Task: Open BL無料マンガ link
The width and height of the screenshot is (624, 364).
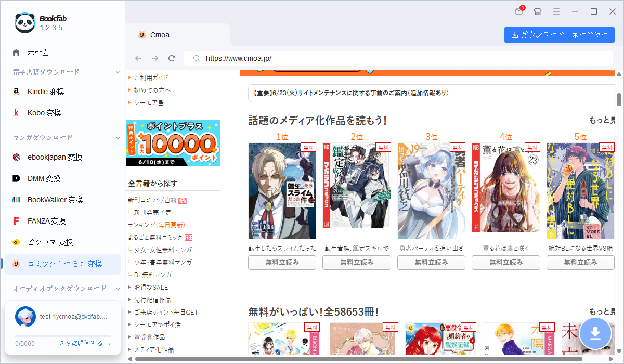Action: [152, 275]
